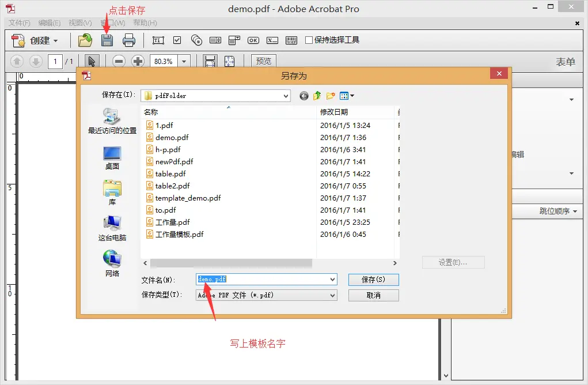Image resolution: width=588 pixels, height=385 pixels.
Task: Select the radio button form tool
Action: [x=196, y=40]
